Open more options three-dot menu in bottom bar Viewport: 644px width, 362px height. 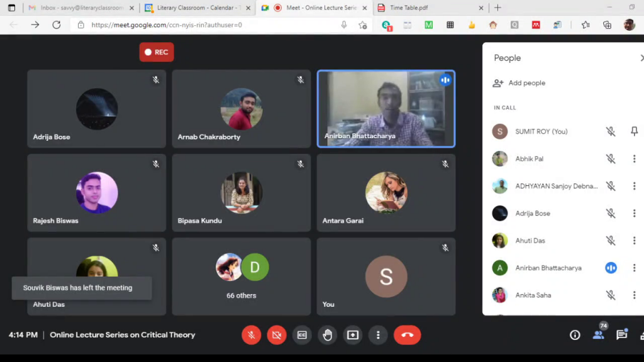[x=378, y=335]
